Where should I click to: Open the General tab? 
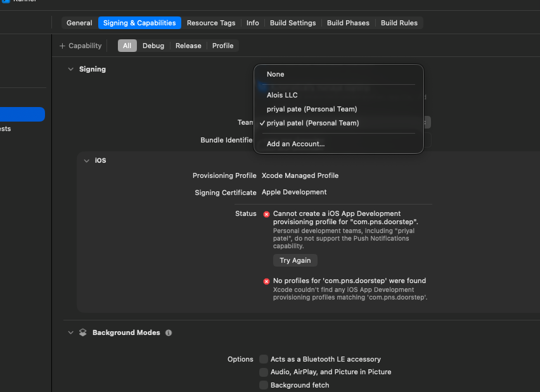(x=79, y=23)
